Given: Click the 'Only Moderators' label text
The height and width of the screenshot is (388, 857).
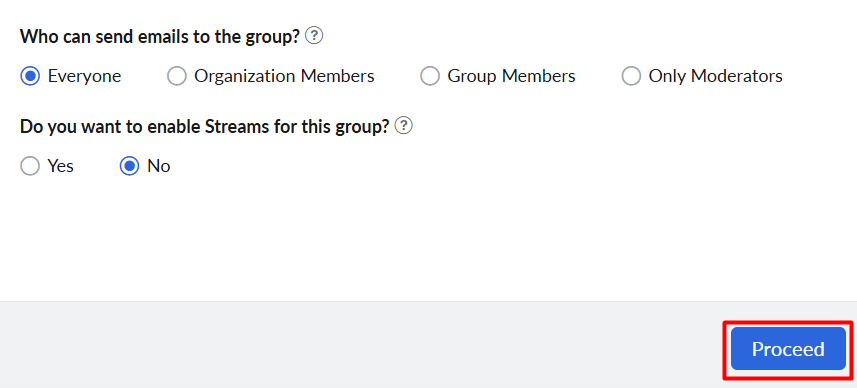Looking at the screenshot, I should coord(715,76).
